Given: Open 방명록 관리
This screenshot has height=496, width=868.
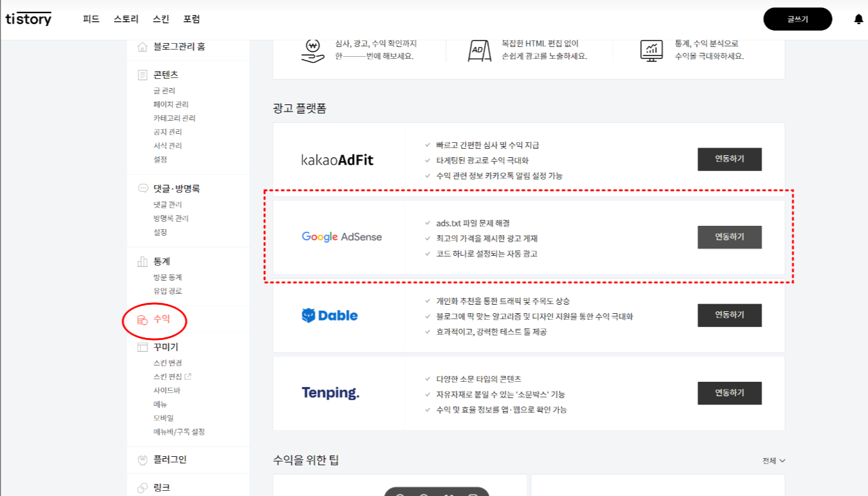Looking at the screenshot, I should [x=171, y=218].
